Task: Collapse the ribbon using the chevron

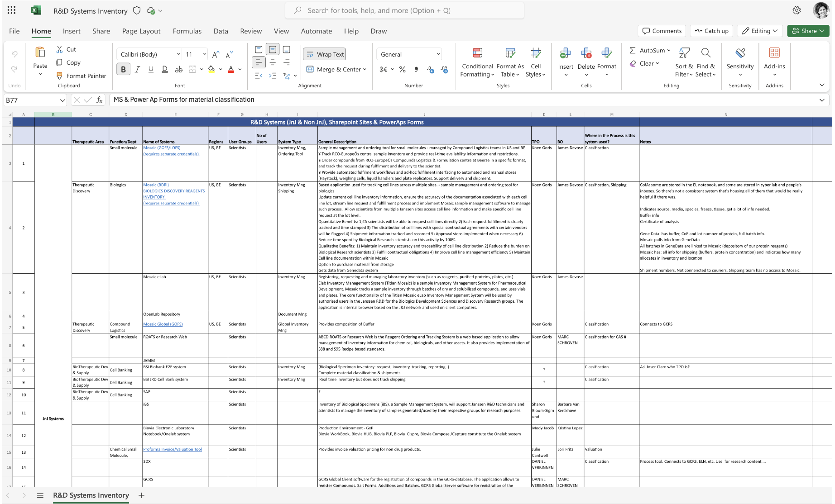Action: point(822,85)
